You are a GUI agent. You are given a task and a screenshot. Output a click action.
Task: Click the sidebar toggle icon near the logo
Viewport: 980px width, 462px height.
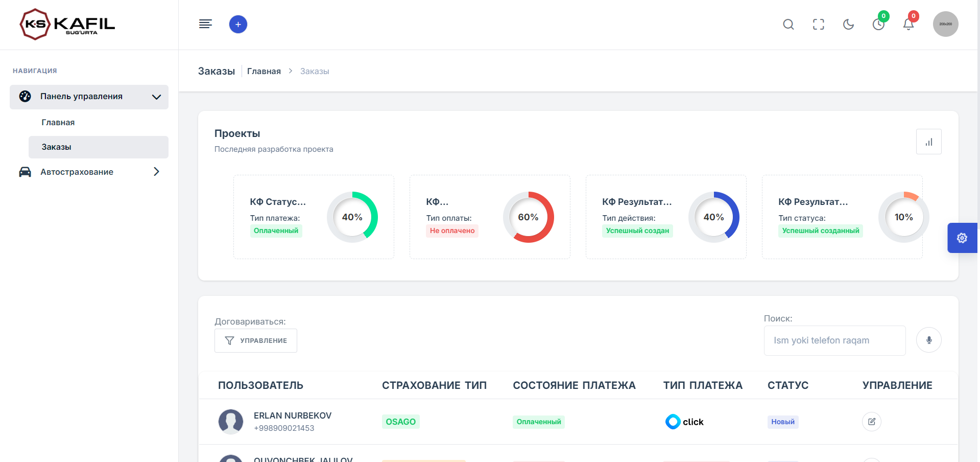tap(205, 24)
